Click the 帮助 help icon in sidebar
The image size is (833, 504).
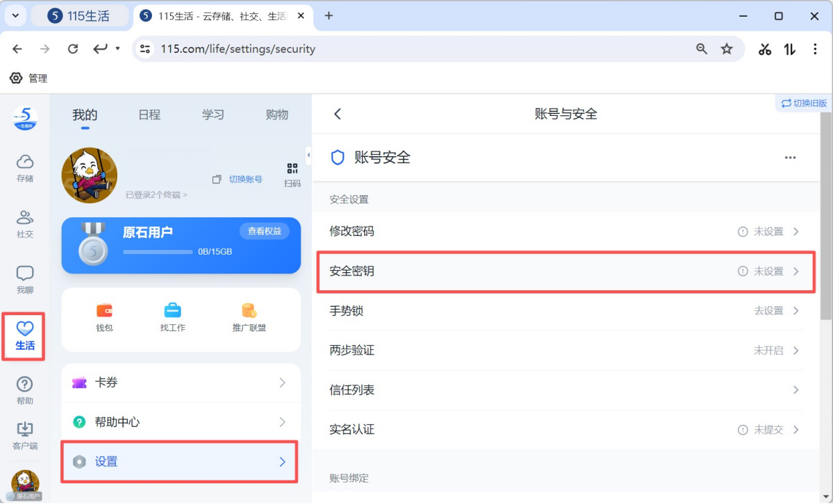tap(25, 389)
